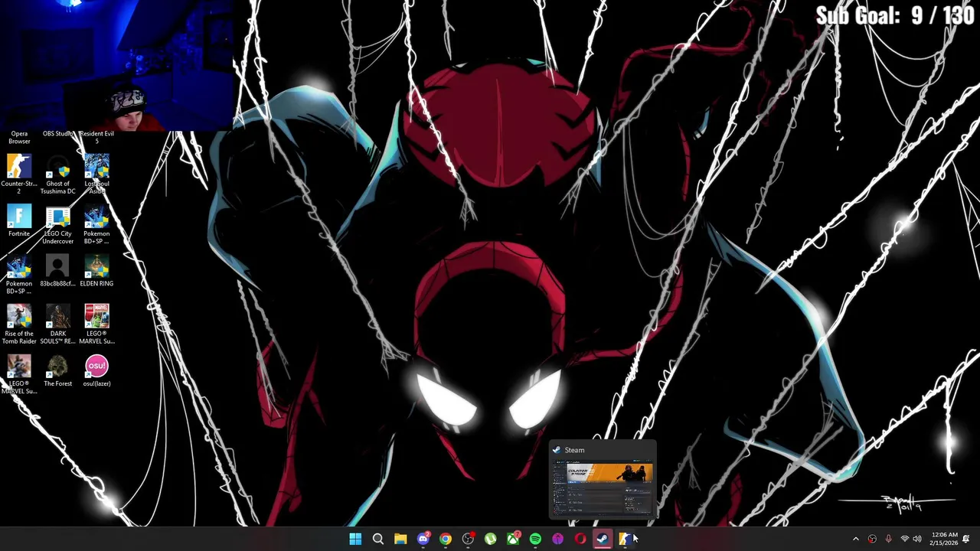
Task: Show hidden system tray icons
Action: tap(856, 539)
